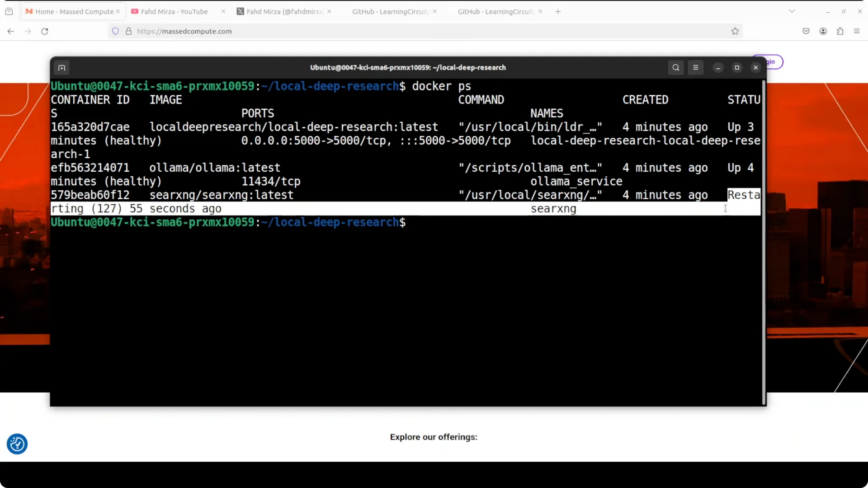Open the cookie consent widget icon
The image size is (868, 488).
click(17, 444)
